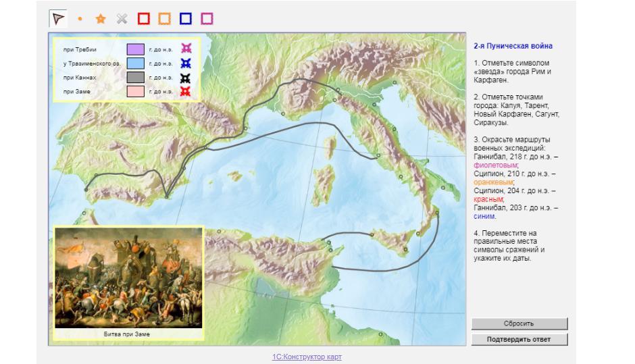The image size is (635, 364).
Task: Click the word 'красным' in instructions
Action: pos(488,199)
